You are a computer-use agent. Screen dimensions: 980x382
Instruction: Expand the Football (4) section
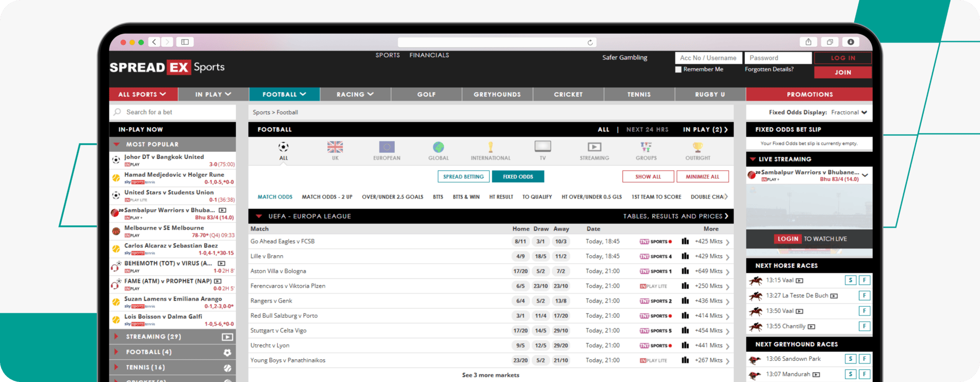pyautogui.click(x=172, y=352)
